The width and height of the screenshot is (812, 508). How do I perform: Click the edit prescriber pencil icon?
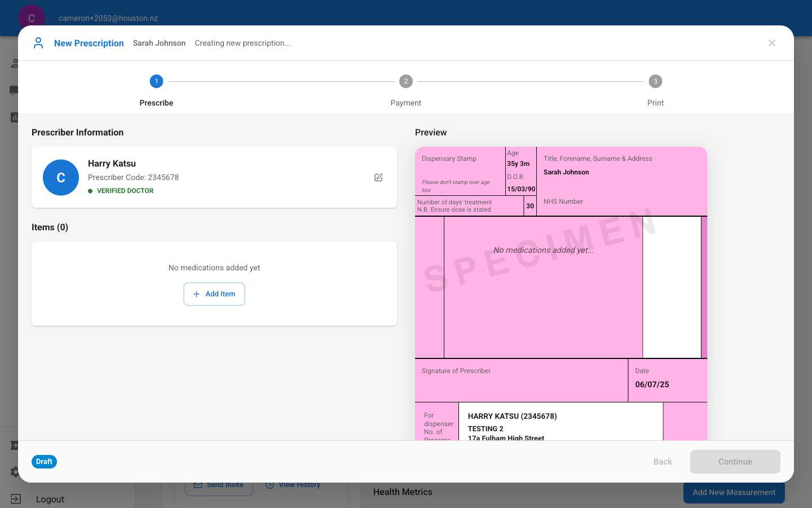(x=378, y=177)
